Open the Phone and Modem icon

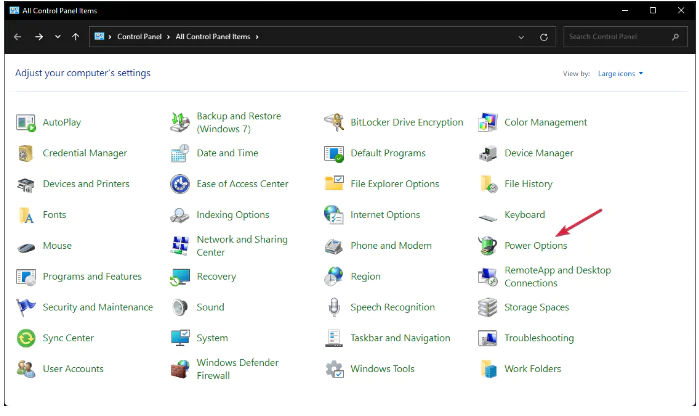click(334, 247)
